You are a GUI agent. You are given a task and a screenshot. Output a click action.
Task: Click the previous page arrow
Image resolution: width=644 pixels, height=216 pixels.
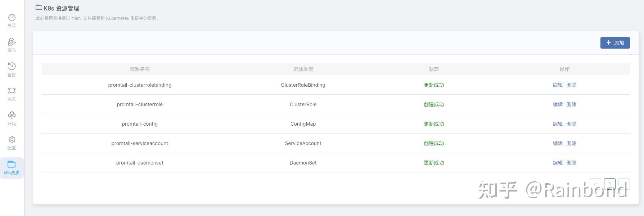pos(595,184)
